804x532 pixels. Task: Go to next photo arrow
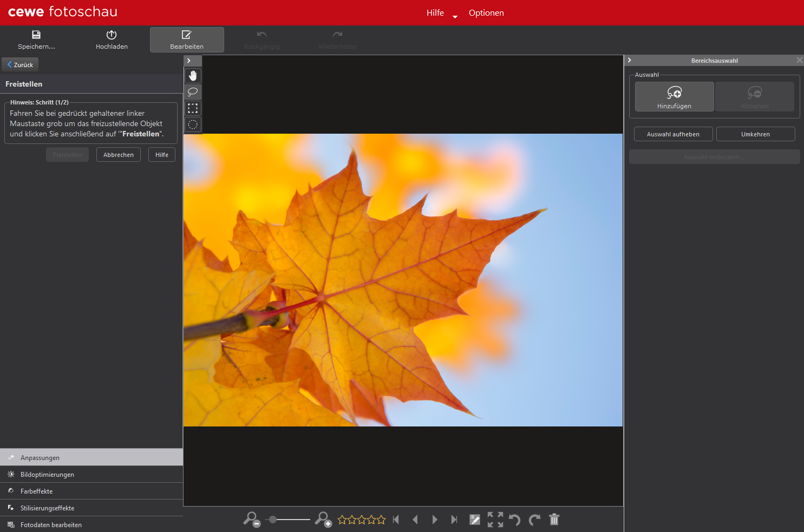pyautogui.click(x=435, y=520)
